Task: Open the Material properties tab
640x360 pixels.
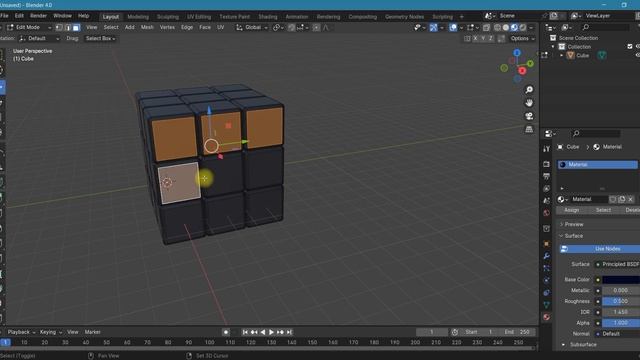Action: pos(546,317)
